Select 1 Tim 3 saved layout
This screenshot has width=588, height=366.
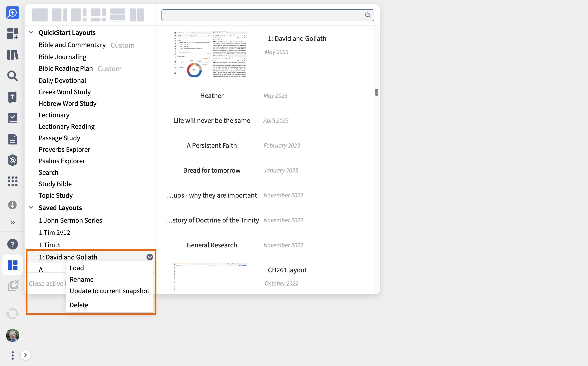49,245
